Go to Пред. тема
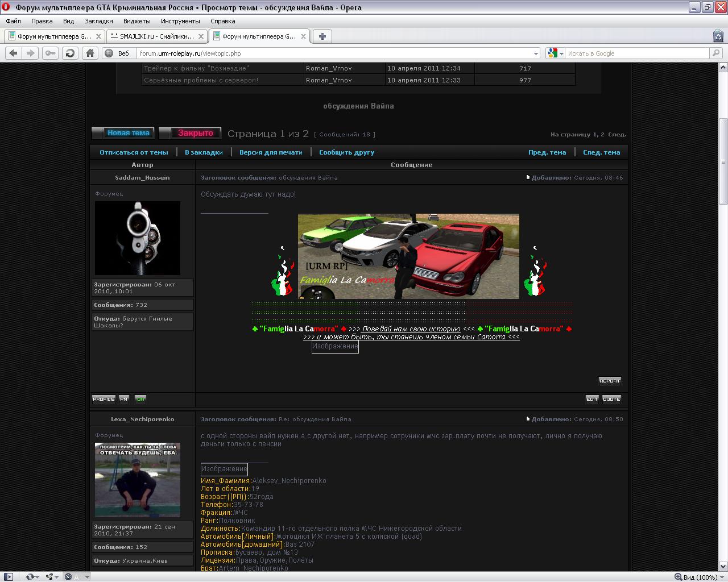Viewport: 728px width, 582px height. [x=547, y=152]
